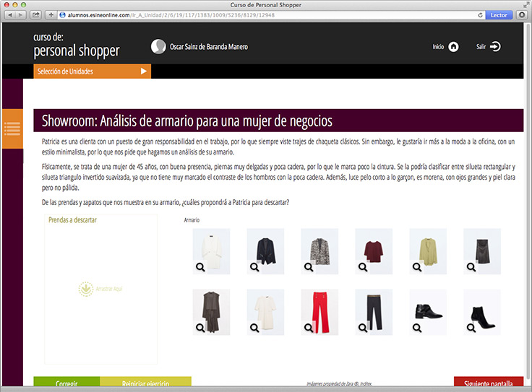Click the Safari Lector reader button

coord(498,14)
